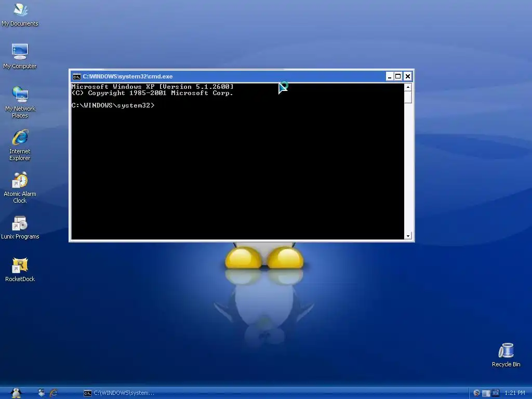The width and height of the screenshot is (532, 399).
Task: Open the Lunix Programs shortcut
Action: coord(20,228)
